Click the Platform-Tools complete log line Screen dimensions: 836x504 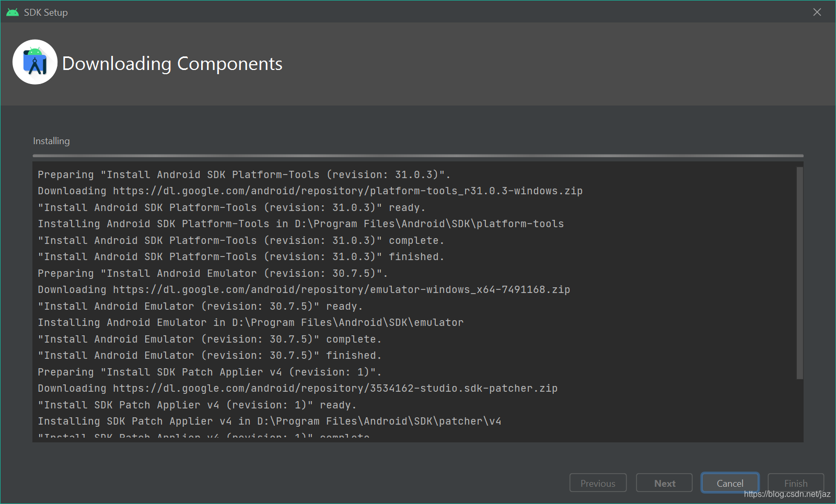coord(241,240)
